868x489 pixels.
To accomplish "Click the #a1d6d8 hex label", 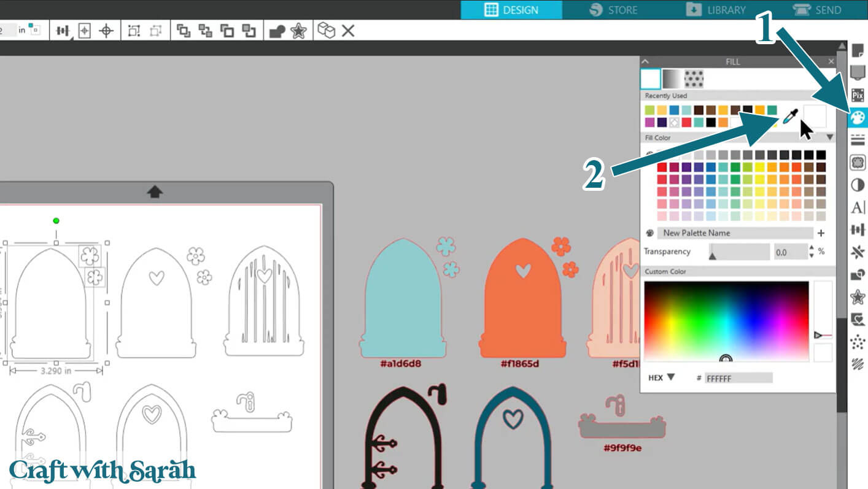I will [400, 364].
